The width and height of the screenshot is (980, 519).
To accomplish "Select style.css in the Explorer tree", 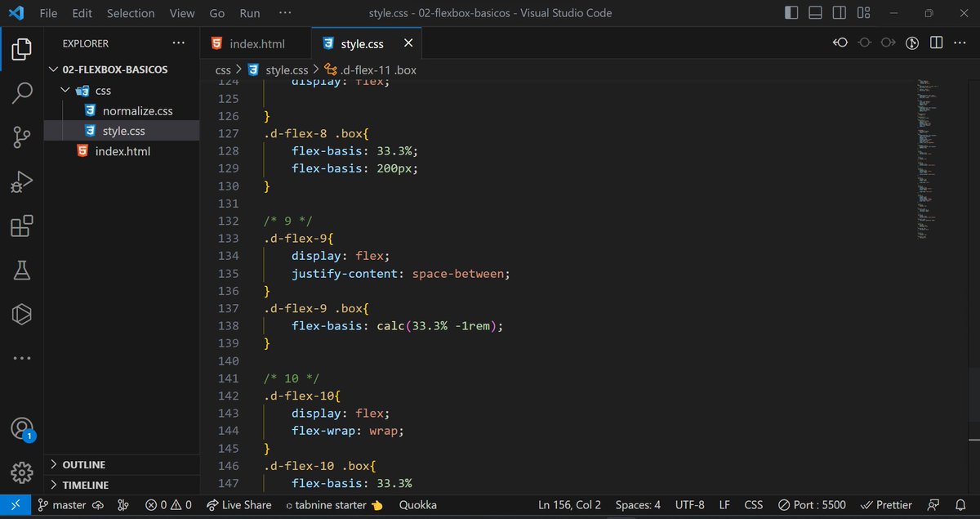I will point(122,131).
